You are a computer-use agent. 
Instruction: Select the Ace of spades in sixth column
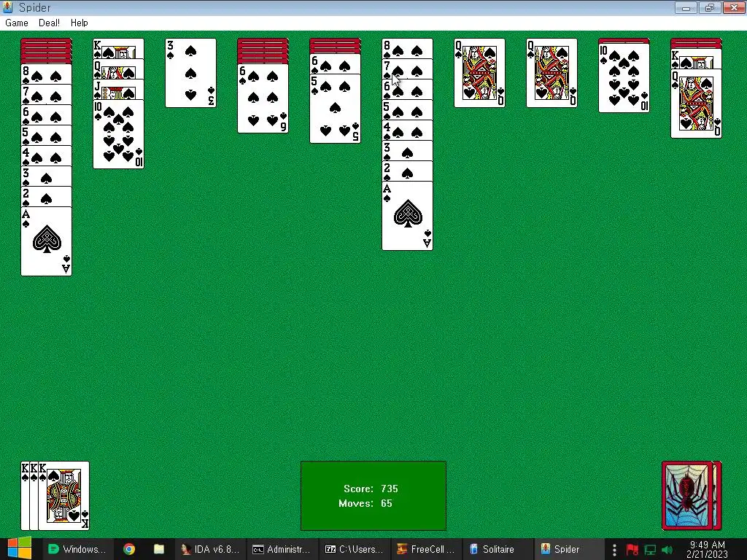tap(407, 216)
